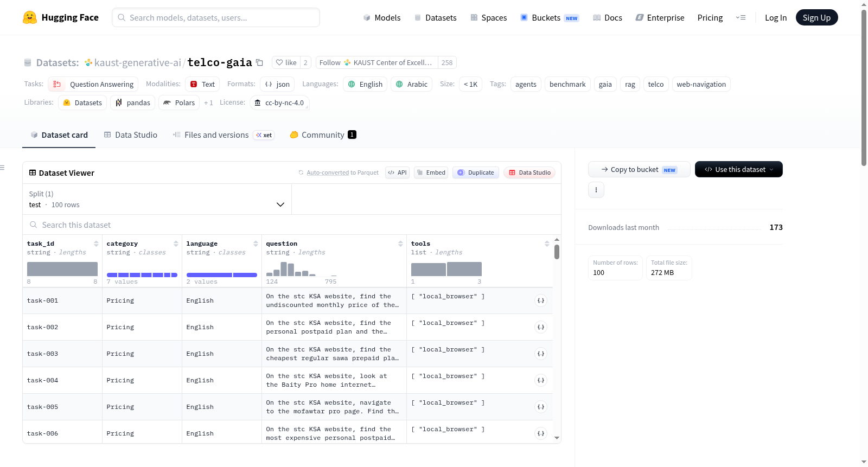Screen dimensions: 868x467
Task: Click the dataset table vertical scrollbar
Action: (557, 252)
